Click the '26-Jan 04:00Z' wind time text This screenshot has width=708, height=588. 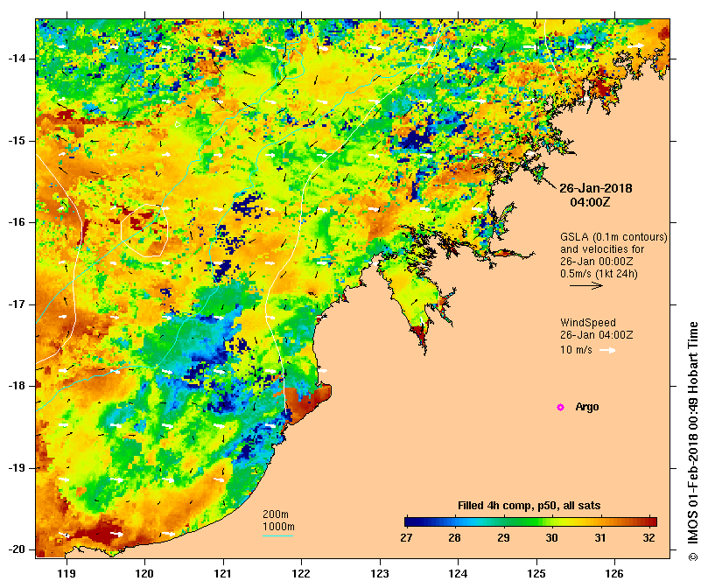[x=597, y=334]
